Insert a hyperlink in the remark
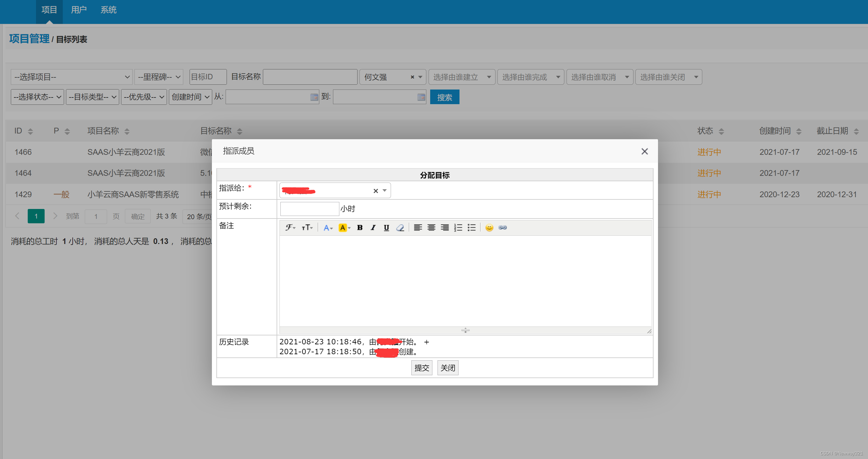 (x=503, y=228)
